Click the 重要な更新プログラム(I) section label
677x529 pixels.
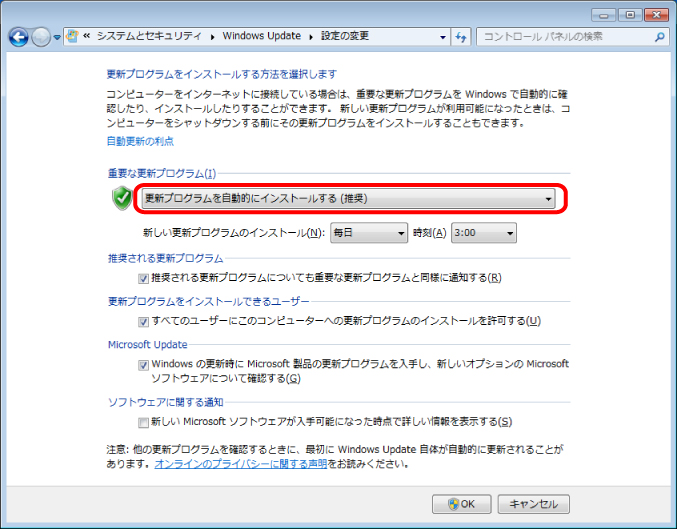click(161, 173)
